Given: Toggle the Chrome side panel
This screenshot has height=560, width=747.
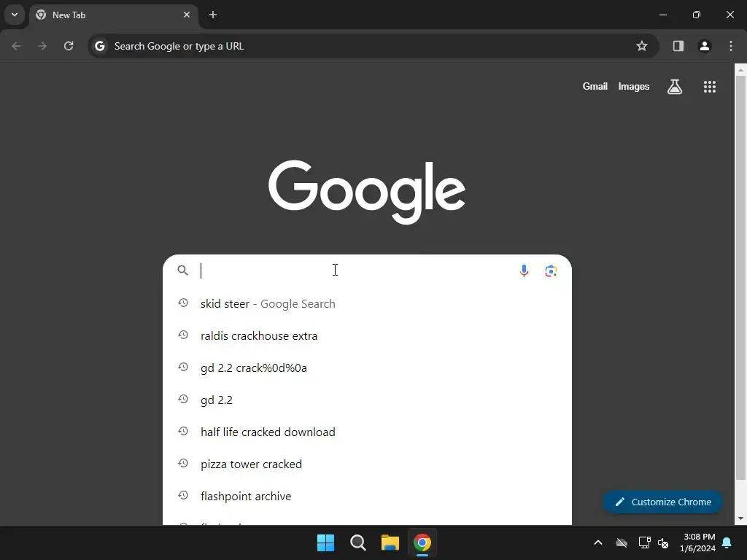Looking at the screenshot, I should click(678, 46).
